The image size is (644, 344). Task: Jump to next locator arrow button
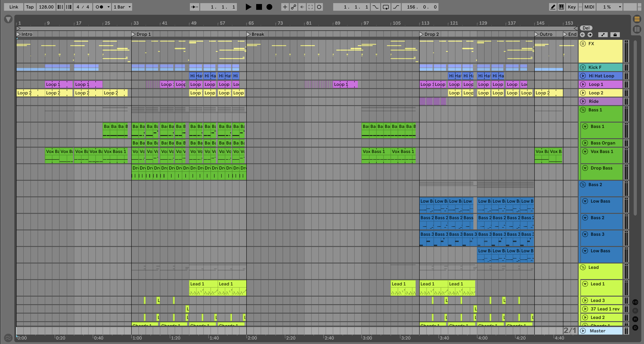click(590, 35)
